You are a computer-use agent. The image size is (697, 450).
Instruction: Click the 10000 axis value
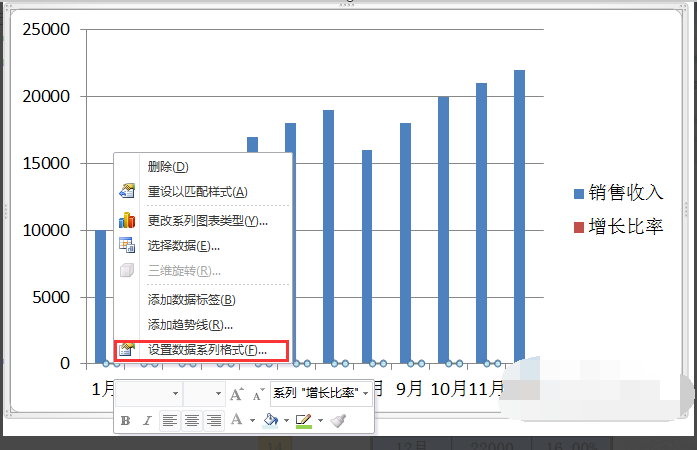click(x=46, y=231)
